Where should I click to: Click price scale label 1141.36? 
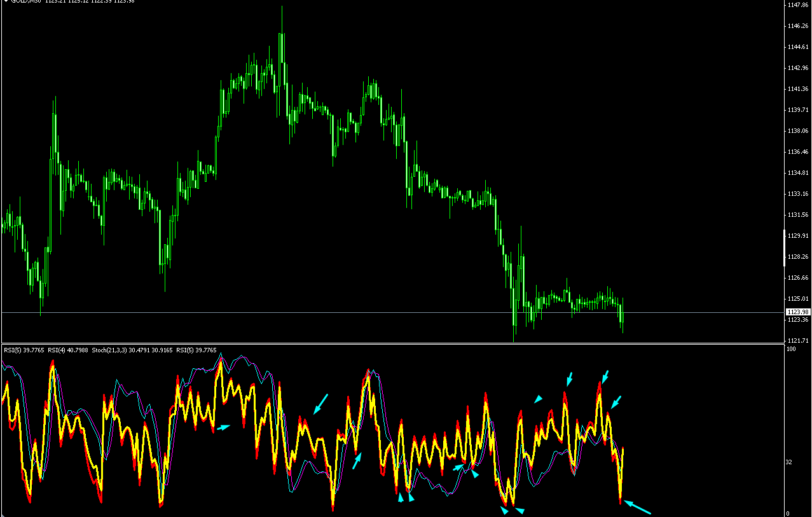click(798, 89)
